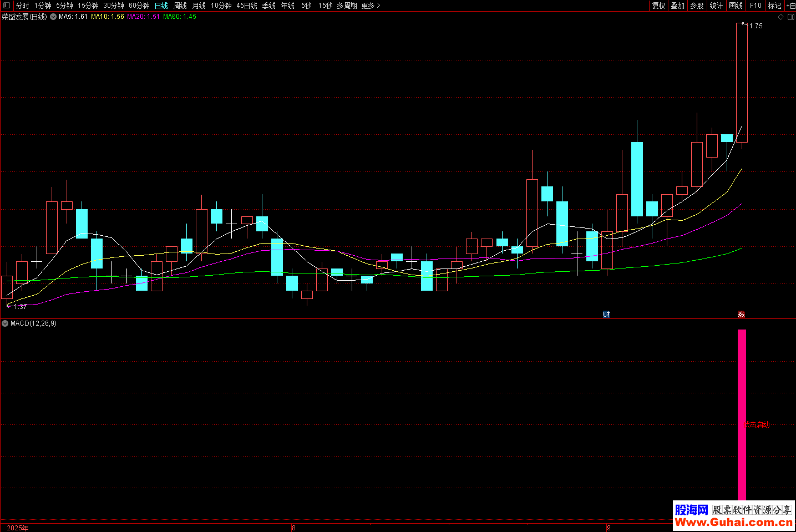This screenshot has height=532, width=796.
Task: Click the MA20: 1.51 label
Action: click(143, 17)
